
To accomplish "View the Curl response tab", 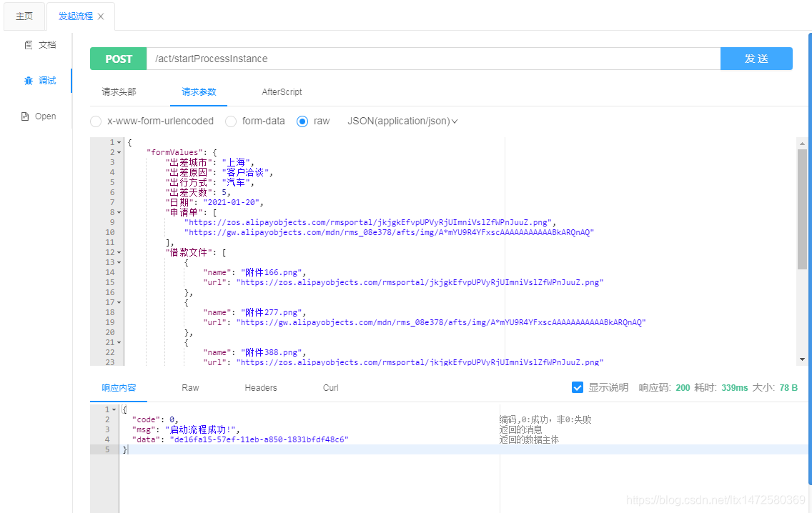I will point(330,387).
